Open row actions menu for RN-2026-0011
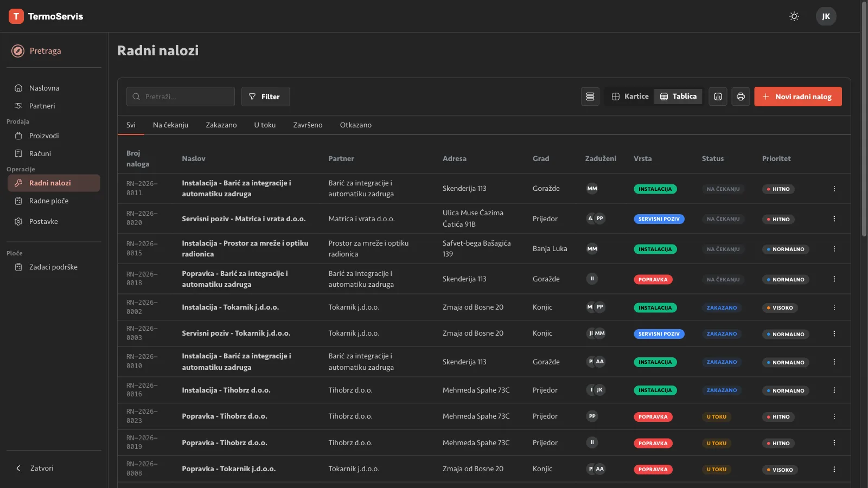The image size is (868, 488). tap(834, 189)
